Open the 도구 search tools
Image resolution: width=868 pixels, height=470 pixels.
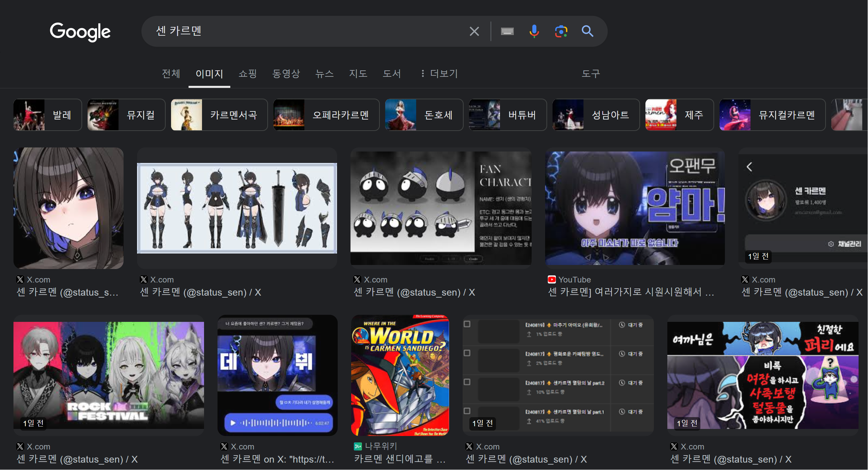[591, 73]
